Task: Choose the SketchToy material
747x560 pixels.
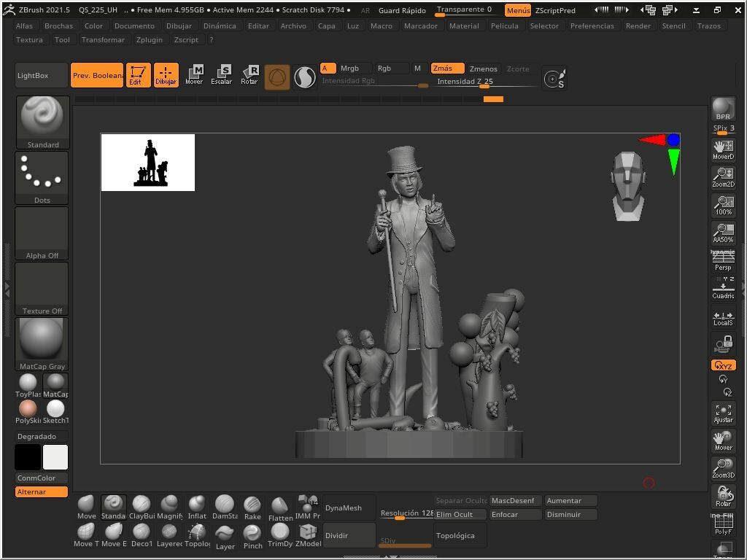Action: (55, 412)
